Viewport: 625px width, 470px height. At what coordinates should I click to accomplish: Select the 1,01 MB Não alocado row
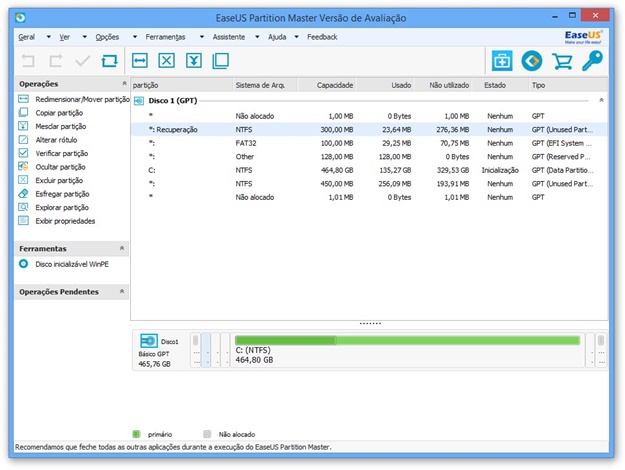pos(369,197)
